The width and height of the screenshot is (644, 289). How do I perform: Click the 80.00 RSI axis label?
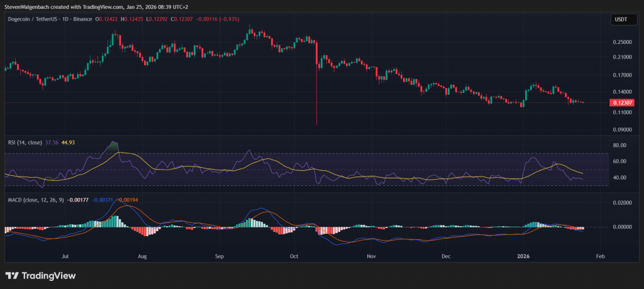pos(619,145)
